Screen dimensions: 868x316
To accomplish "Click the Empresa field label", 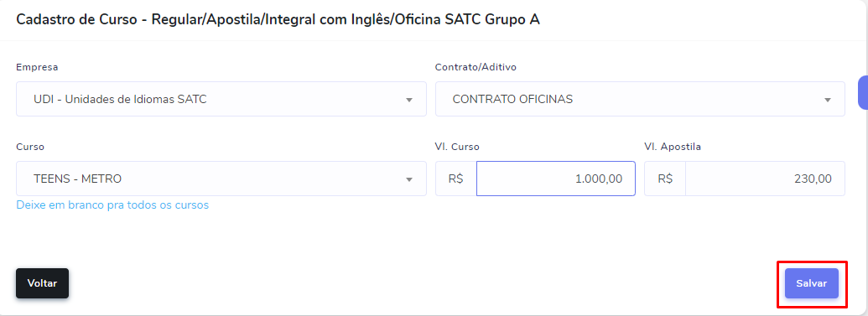I will point(37,67).
